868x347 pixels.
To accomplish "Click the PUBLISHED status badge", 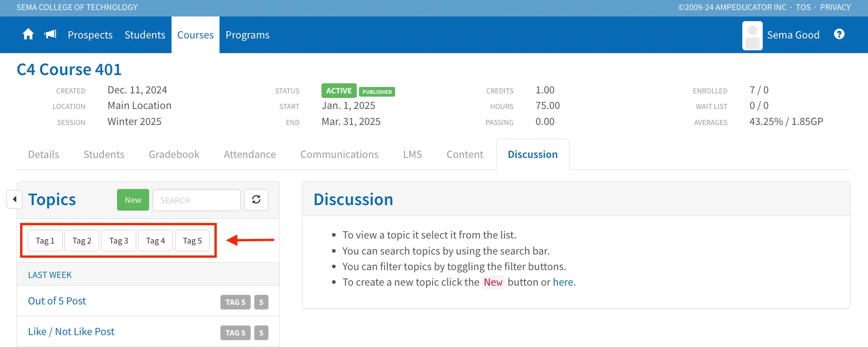I will [x=377, y=92].
